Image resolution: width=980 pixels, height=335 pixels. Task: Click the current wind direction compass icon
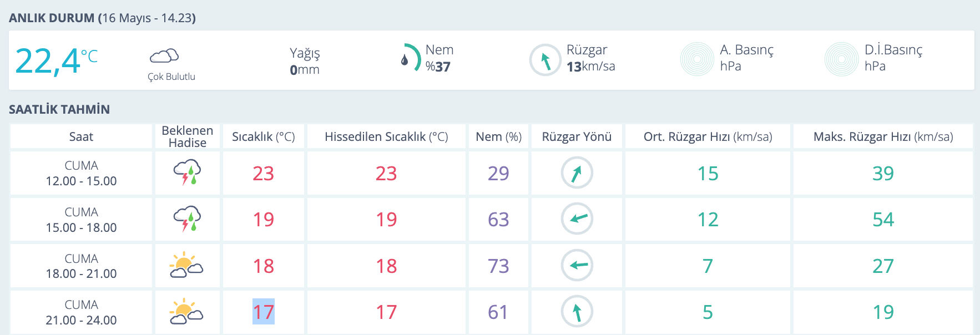tap(545, 60)
